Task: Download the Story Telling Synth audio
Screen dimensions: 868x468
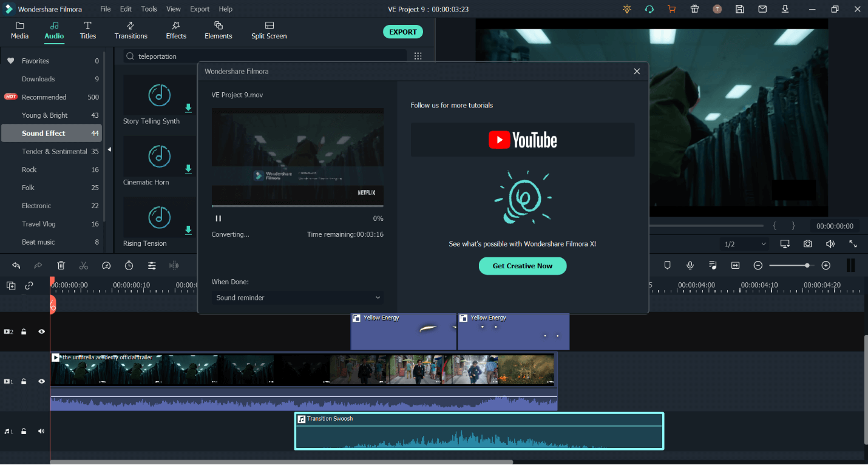Action: (x=188, y=108)
